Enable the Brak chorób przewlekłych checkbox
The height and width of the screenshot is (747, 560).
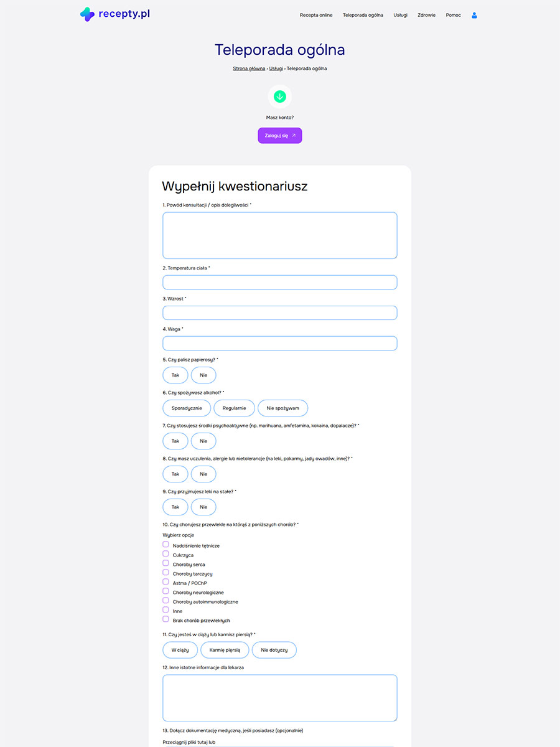[166, 619]
